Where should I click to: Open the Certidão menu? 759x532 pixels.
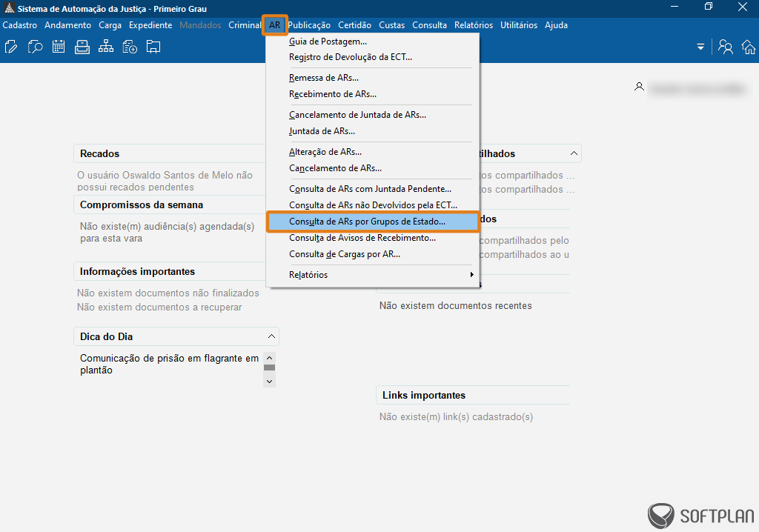(355, 25)
